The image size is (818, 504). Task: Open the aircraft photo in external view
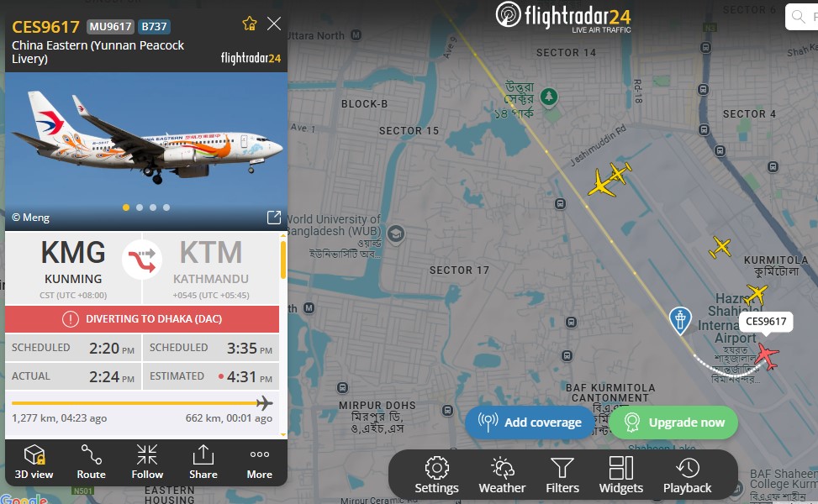tap(274, 218)
